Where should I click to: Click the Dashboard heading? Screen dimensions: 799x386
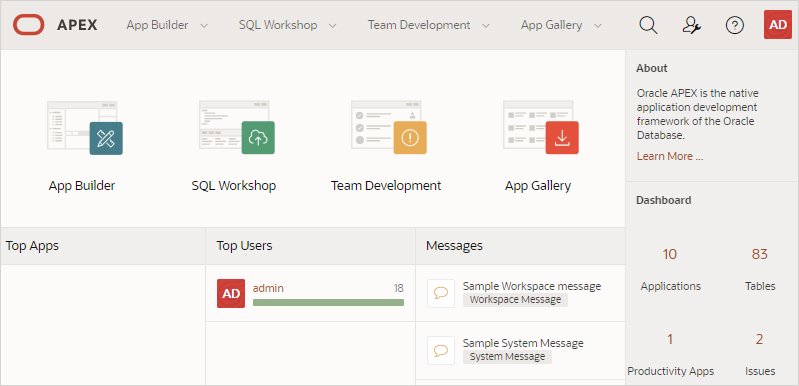tap(663, 200)
